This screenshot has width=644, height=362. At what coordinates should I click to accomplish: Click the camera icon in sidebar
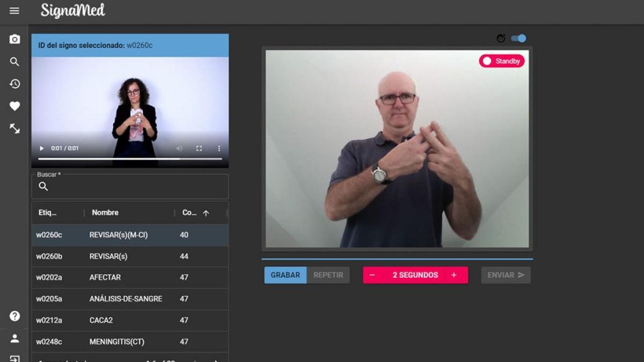[x=14, y=39]
